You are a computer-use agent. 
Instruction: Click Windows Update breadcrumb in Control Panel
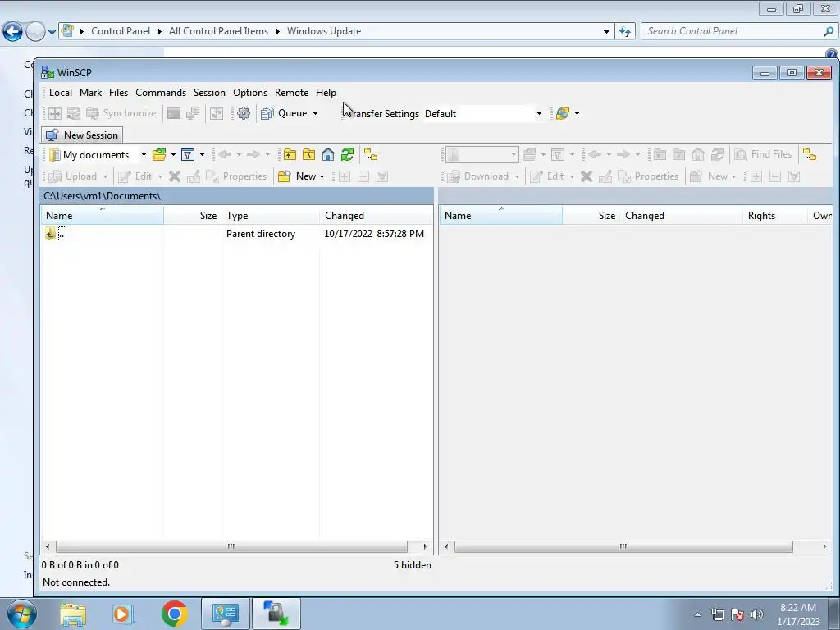pyautogui.click(x=323, y=31)
